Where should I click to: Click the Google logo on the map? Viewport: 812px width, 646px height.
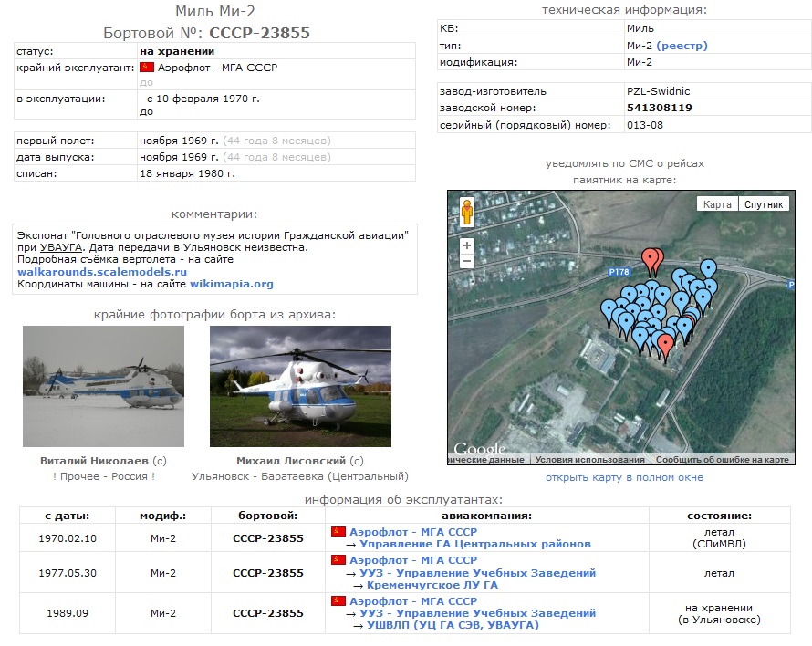[479, 449]
